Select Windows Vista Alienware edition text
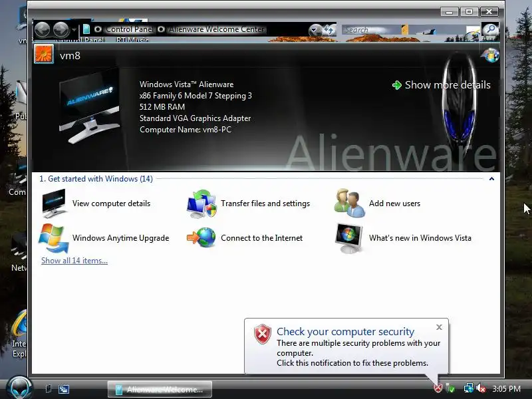 pyautogui.click(x=186, y=84)
